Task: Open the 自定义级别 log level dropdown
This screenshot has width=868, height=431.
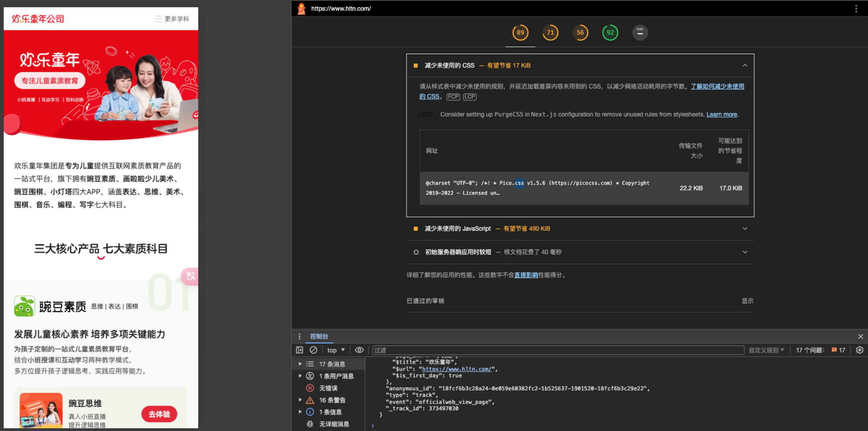Action: point(766,350)
